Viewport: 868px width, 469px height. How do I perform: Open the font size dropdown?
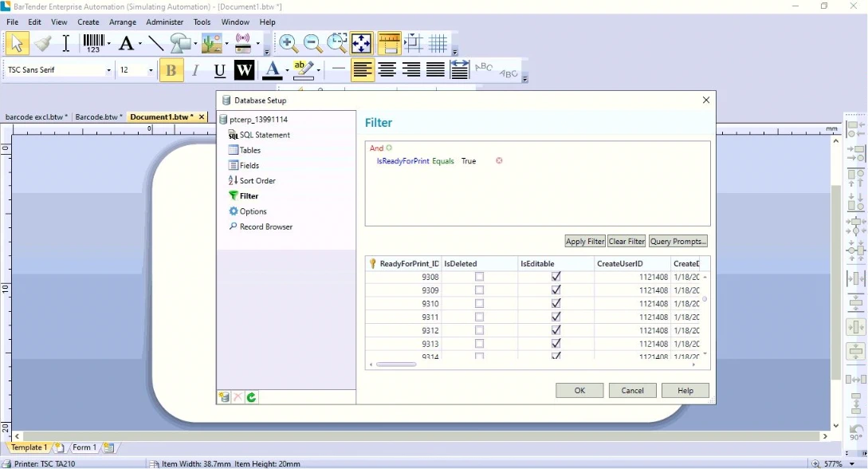tap(151, 70)
